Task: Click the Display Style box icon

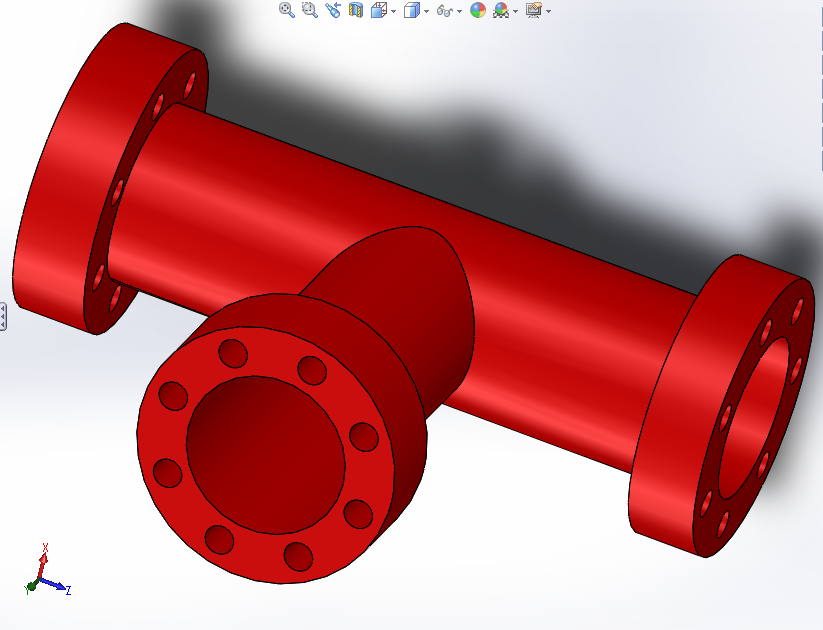Action: (x=412, y=10)
